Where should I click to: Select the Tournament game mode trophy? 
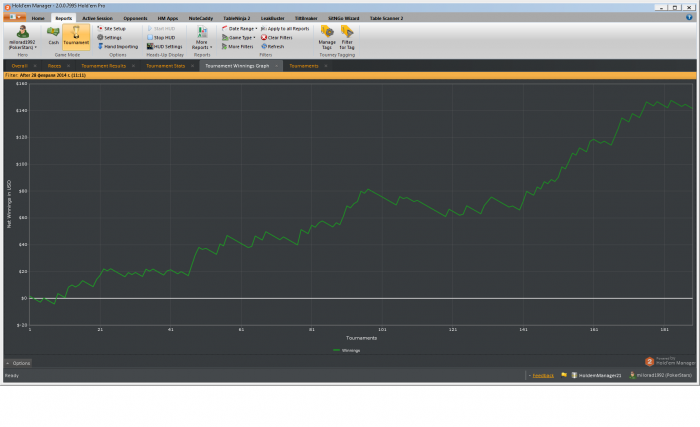(x=76, y=36)
